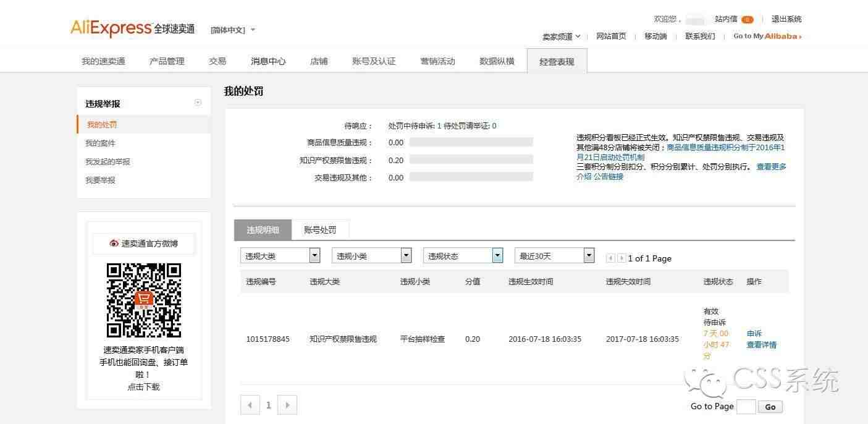Viewport: 868px width, 424px height.
Task: Go to previous page arrow at bottom
Action: (250, 405)
